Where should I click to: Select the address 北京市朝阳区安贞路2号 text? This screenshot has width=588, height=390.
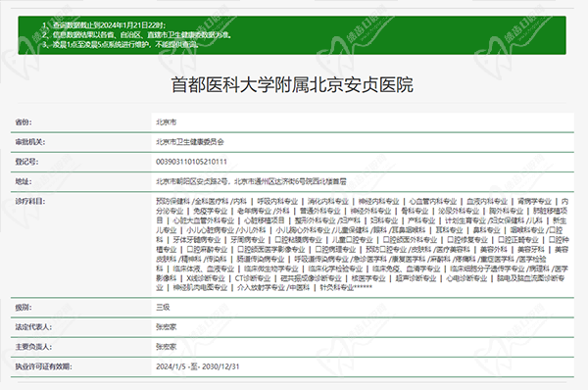[x=192, y=182]
